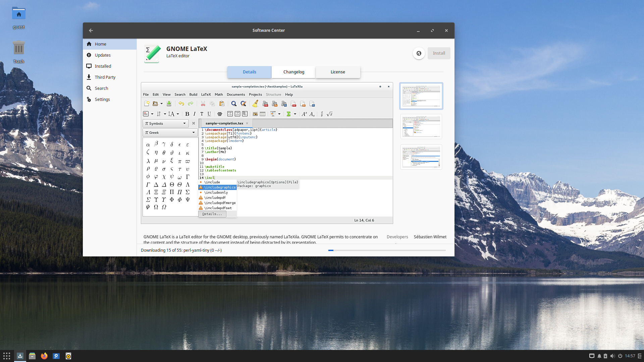Screen dimensions: 644x362
Task: Open the guest home folder on desktop
Action: 19,18
